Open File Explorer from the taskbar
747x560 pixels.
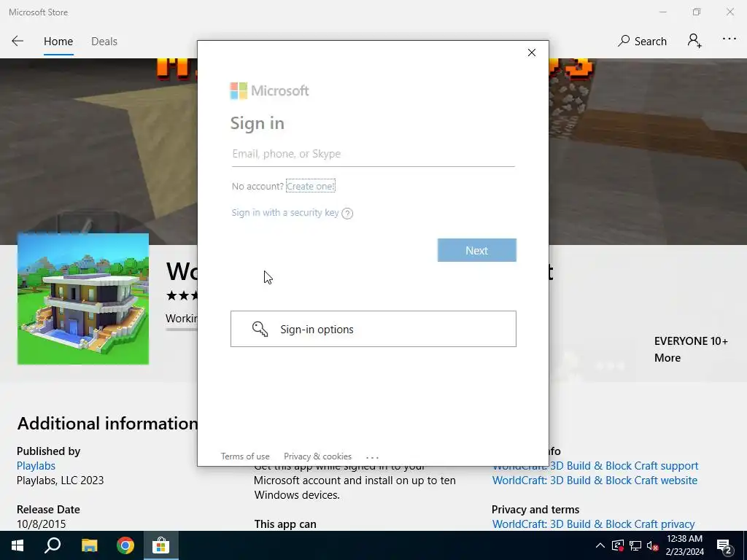89,545
